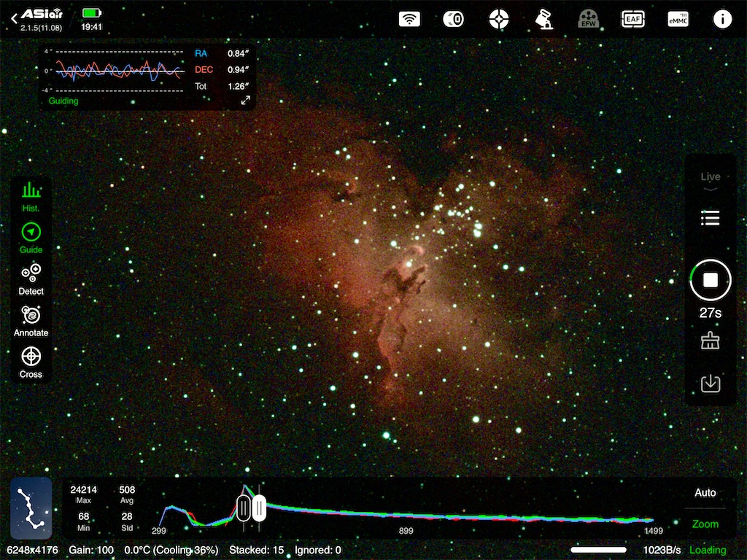The image size is (747, 560).
Task: Stop the live stacking capture
Action: [711, 280]
